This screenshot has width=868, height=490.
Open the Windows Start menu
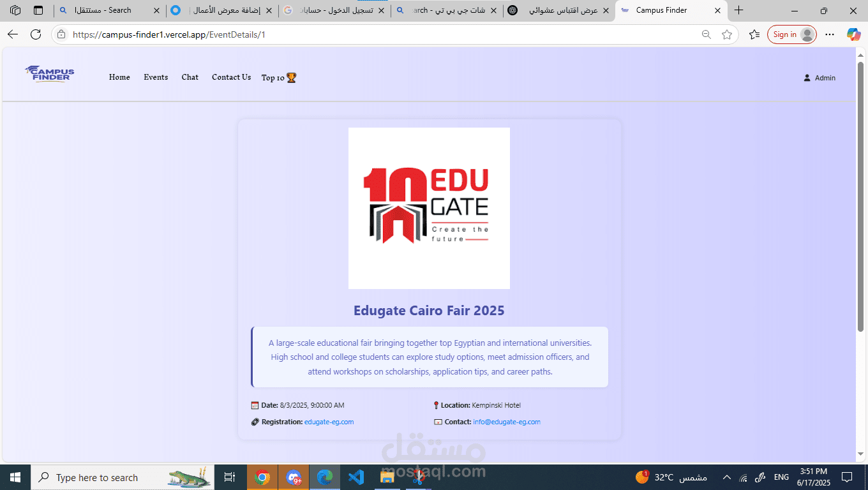coord(15,477)
